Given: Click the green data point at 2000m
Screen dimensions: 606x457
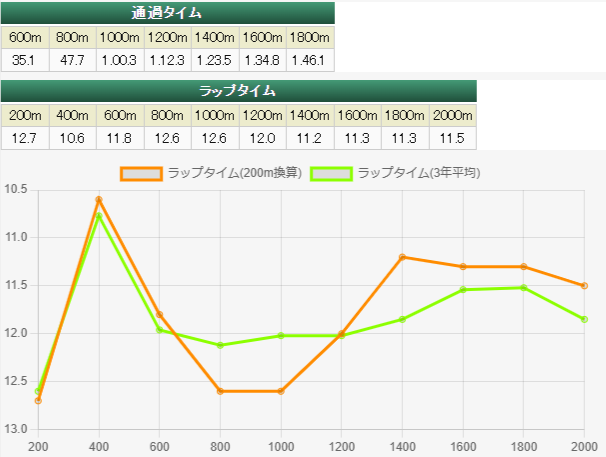Looking at the screenshot, I should (x=584, y=319).
